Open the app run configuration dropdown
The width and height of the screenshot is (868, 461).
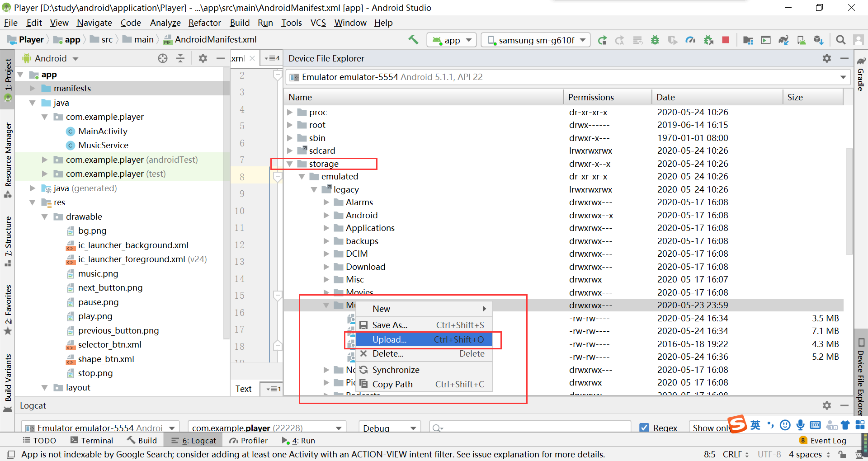click(x=452, y=40)
